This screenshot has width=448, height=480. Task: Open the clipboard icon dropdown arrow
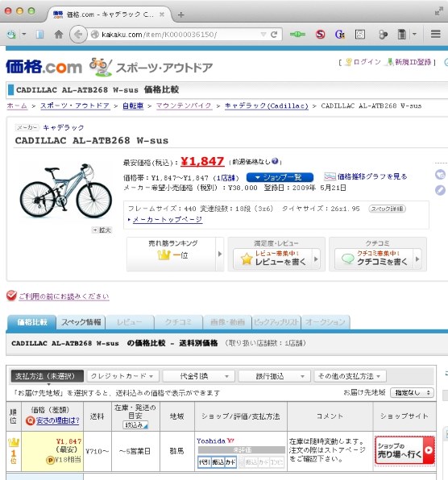click(414, 35)
